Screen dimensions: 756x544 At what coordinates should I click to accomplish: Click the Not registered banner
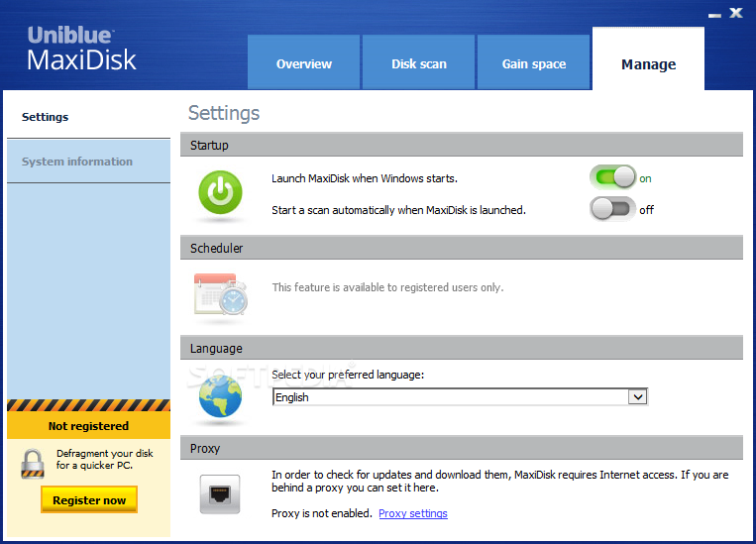[89, 426]
